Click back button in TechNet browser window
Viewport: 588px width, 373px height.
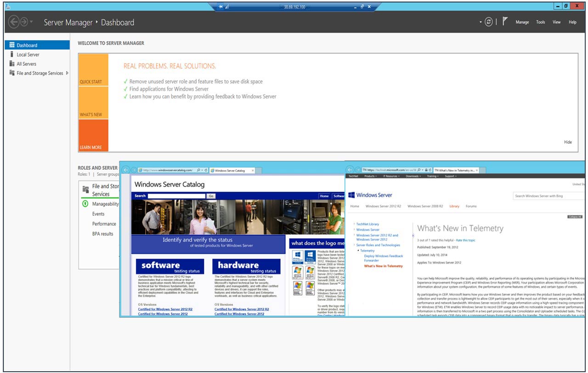coord(350,170)
